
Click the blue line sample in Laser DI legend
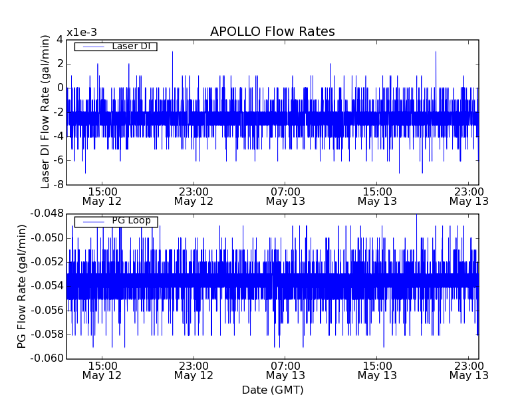tap(92, 47)
